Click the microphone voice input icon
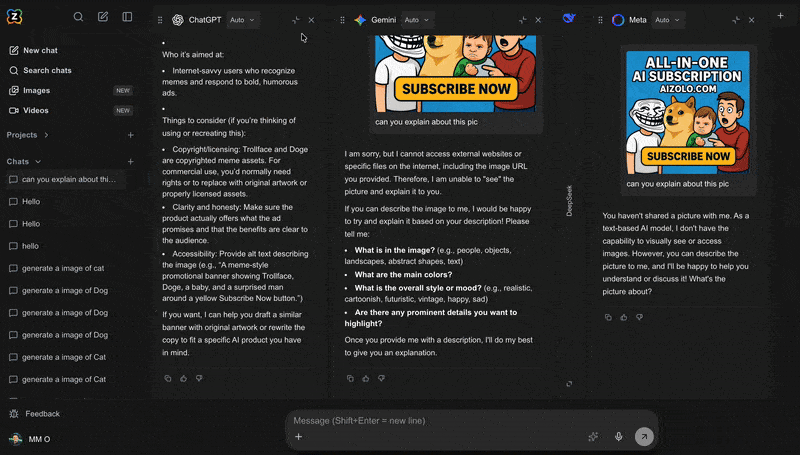 point(619,437)
